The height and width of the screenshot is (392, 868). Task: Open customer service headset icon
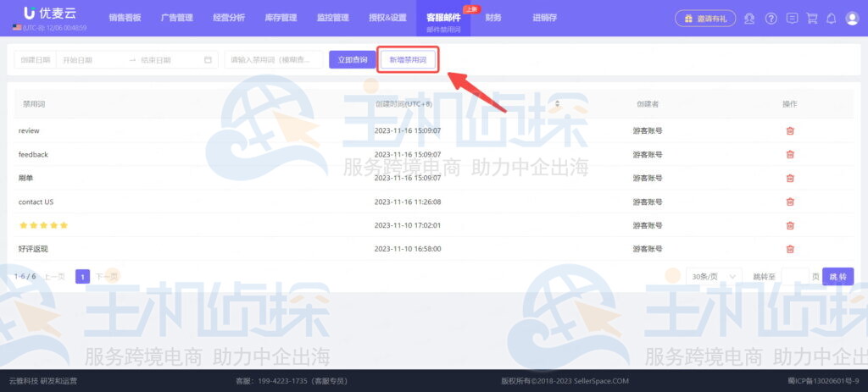[x=749, y=19]
